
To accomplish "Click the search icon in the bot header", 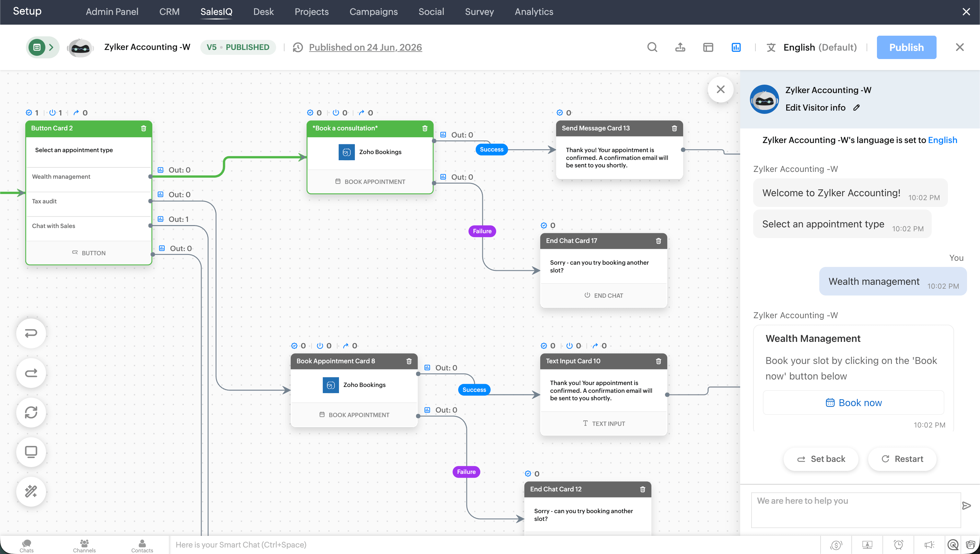I will coord(652,47).
